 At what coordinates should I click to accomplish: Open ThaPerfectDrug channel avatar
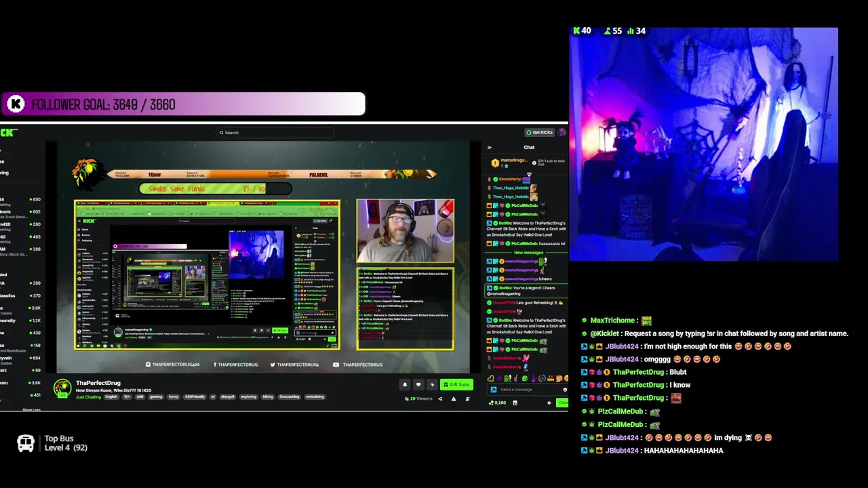(x=62, y=388)
